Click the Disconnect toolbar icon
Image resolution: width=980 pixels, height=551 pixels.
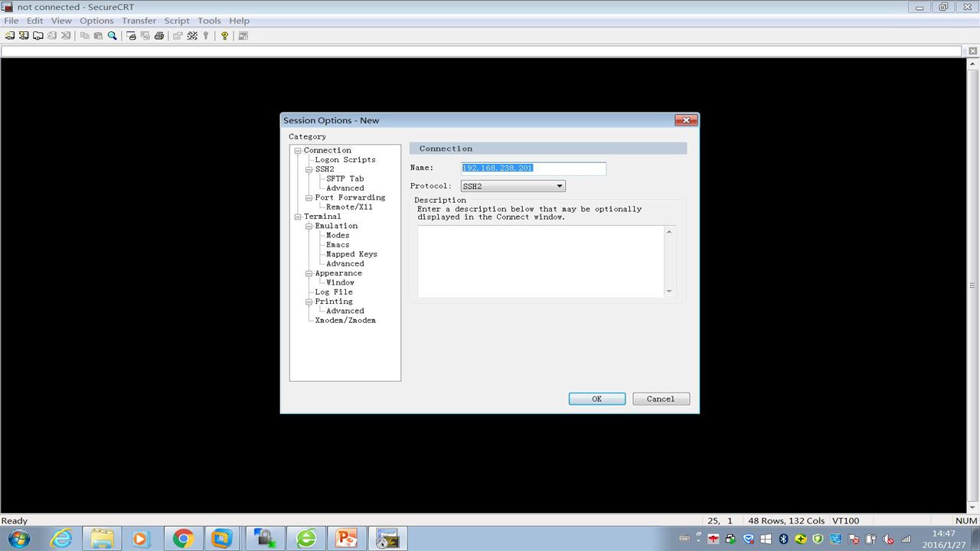click(66, 35)
